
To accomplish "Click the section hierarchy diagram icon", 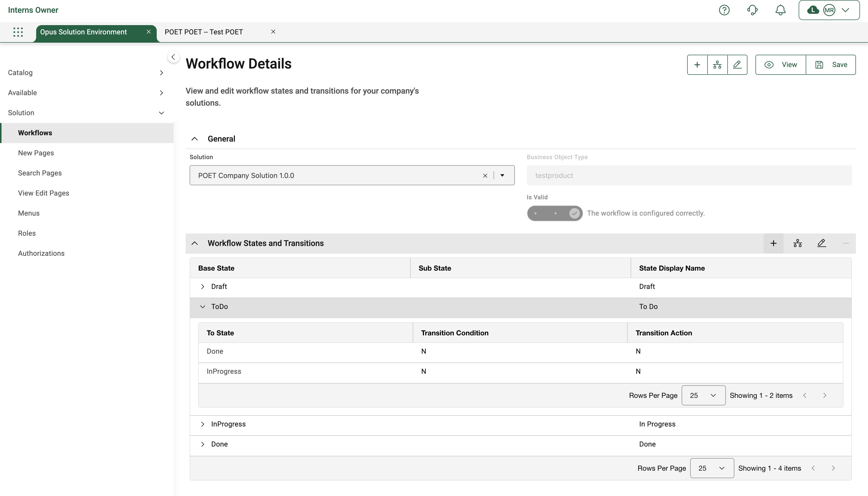I will 797,243.
